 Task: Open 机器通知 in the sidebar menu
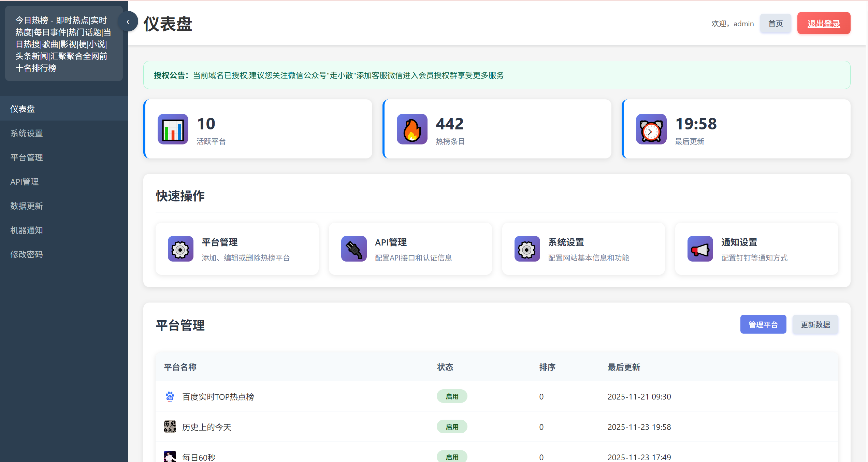click(x=27, y=230)
